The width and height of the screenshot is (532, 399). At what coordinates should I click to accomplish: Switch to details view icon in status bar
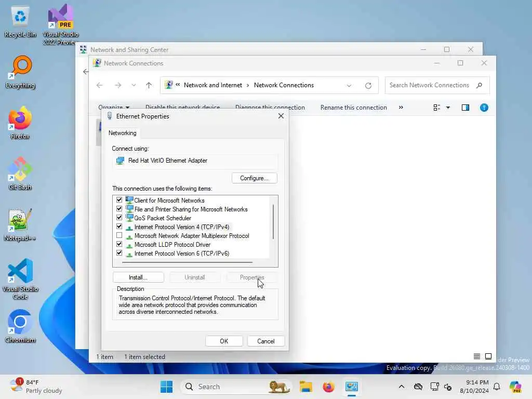tap(477, 356)
